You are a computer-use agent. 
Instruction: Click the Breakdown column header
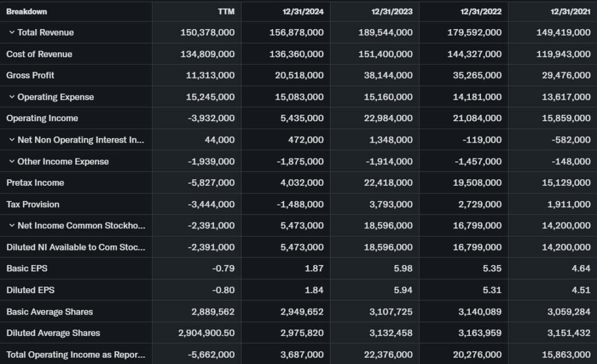coord(27,12)
